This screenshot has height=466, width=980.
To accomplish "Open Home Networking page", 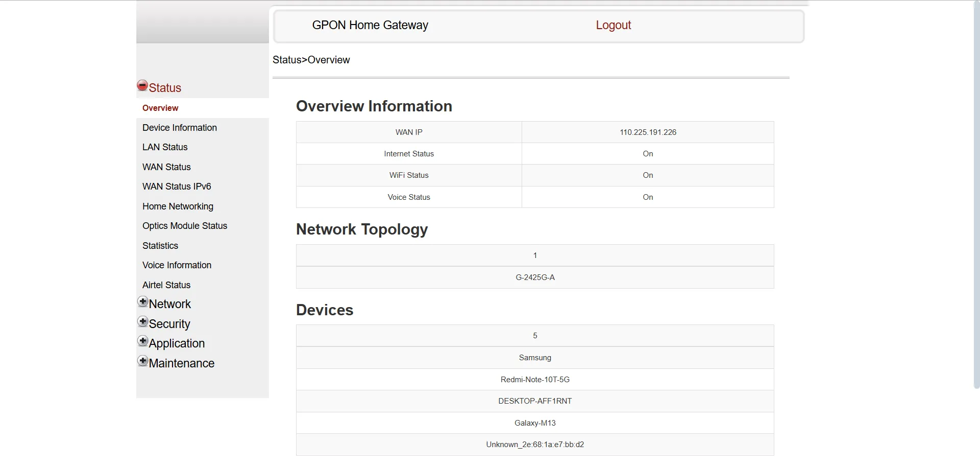I will 178,206.
